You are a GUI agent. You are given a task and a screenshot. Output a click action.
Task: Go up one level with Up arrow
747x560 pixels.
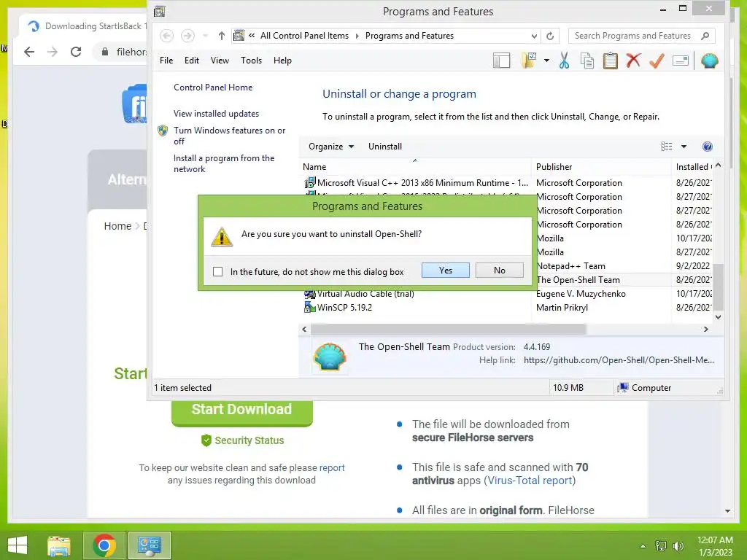[222, 36]
